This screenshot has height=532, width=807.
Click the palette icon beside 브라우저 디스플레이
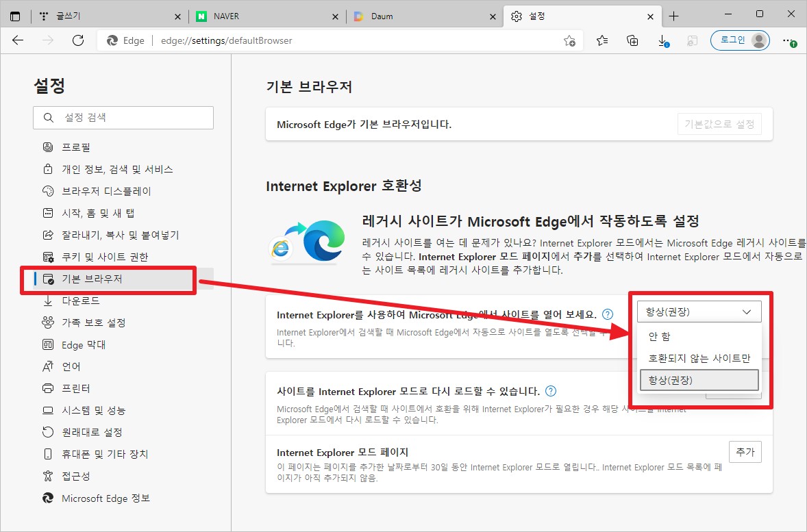click(x=48, y=191)
